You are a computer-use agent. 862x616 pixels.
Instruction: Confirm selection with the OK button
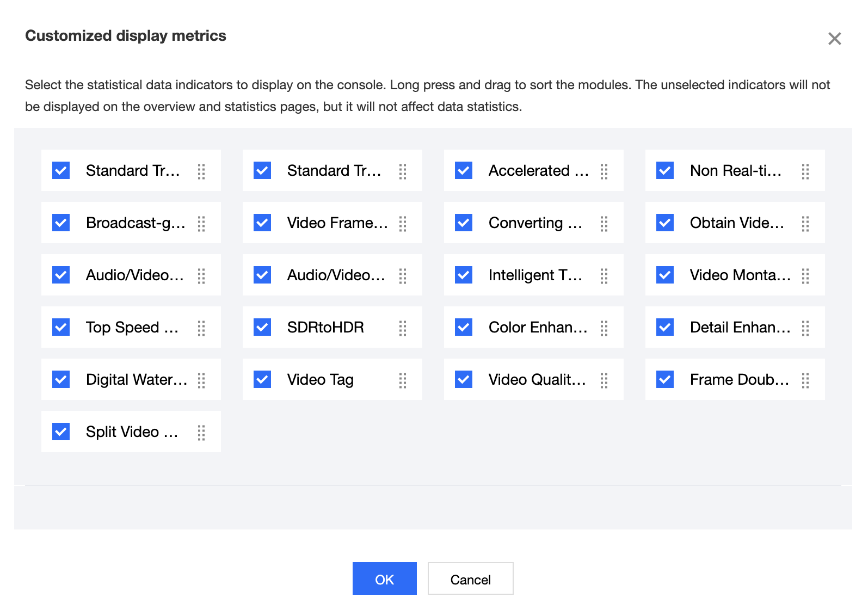click(384, 578)
